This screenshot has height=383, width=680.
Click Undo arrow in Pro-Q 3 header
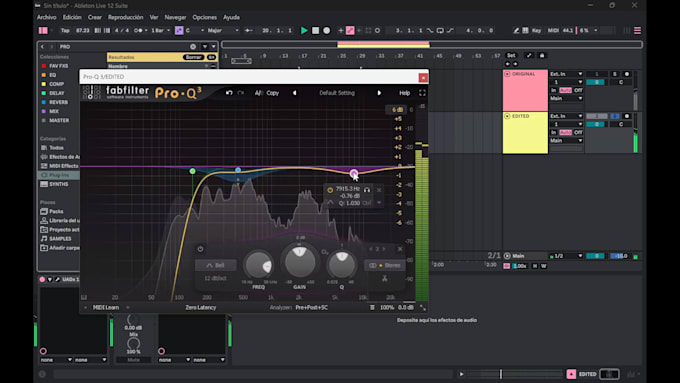(x=229, y=93)
